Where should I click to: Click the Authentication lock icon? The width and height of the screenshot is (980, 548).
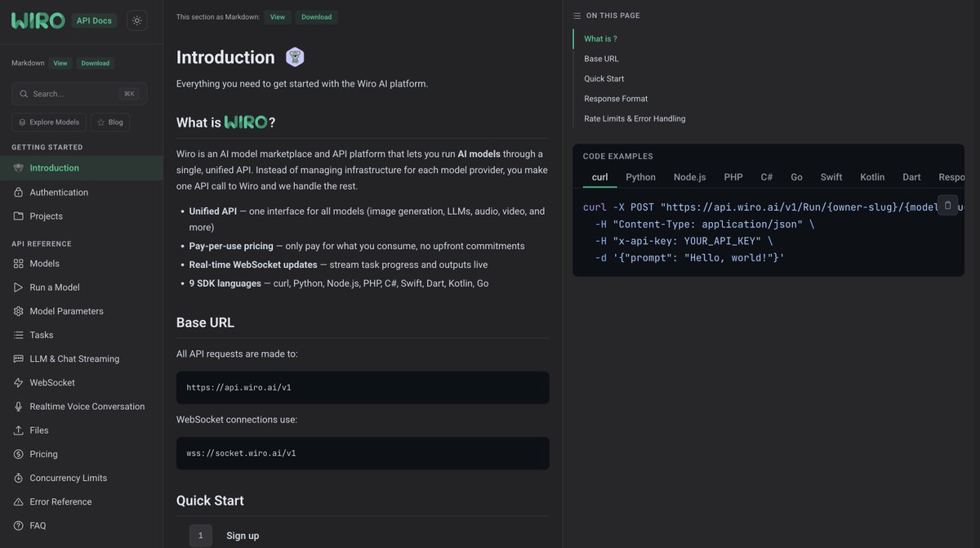tap(19, 192)
